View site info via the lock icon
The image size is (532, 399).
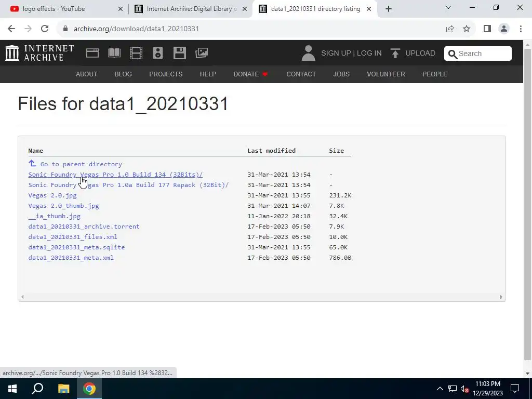[x=65, y=29]
